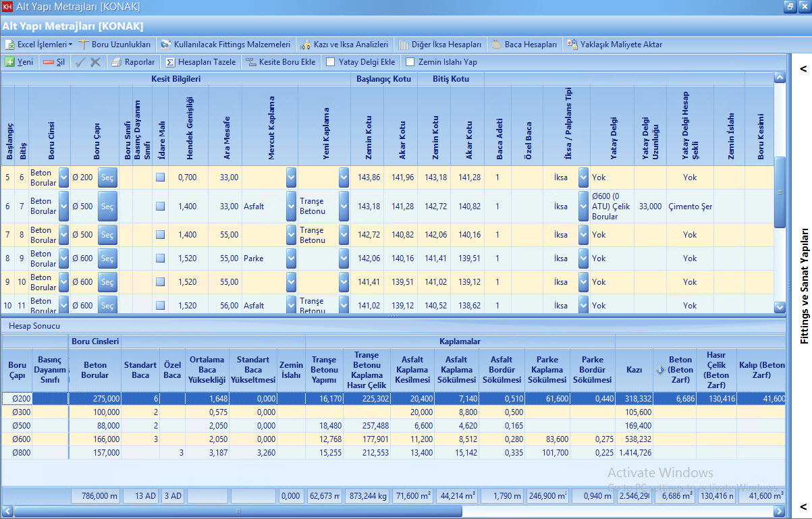Open Mevcut Kaplama dropdown for Parke row
Image resolution: width=812 pixels, height=519 pixels.
click(x=291, y=258)
